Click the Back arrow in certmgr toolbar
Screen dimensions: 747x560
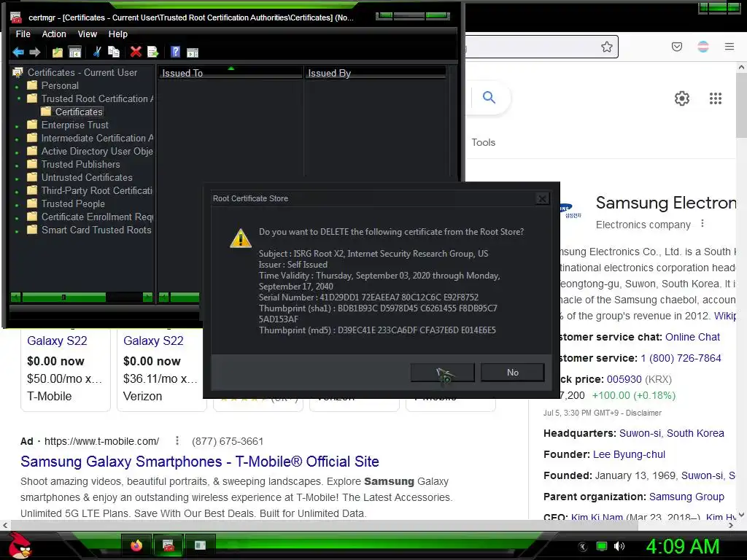pos(18,52)
